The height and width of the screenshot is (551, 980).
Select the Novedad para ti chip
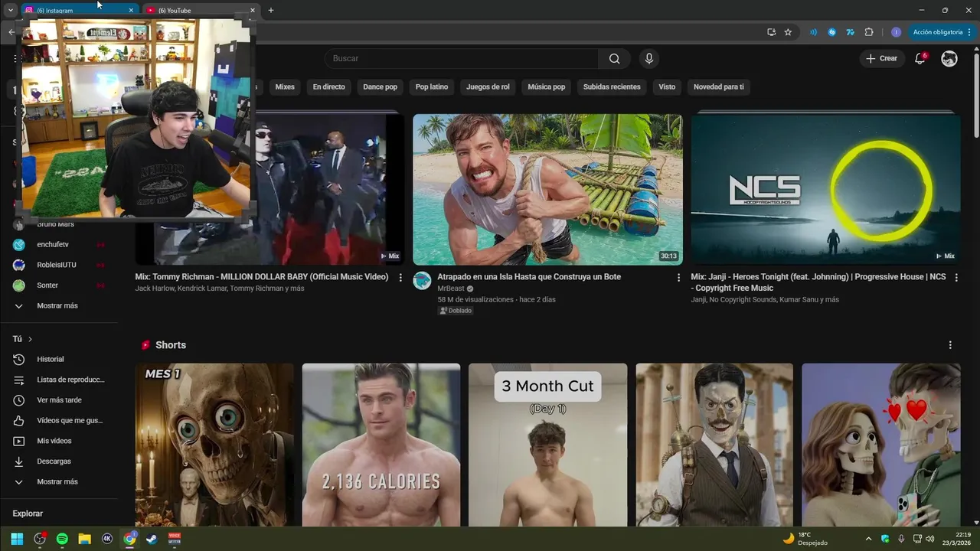(718, 86)
